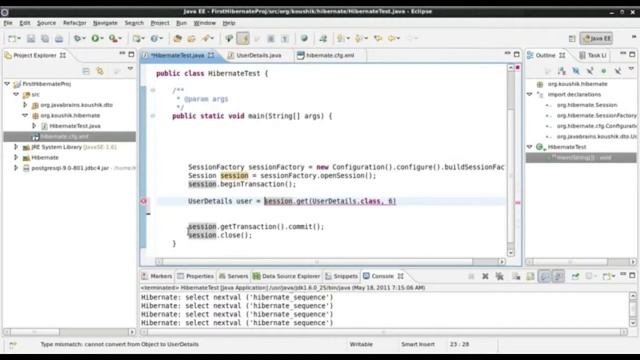Screen dimensions: 640x360
Task: Collapse the FirstHibernateProj project node
Action: 7,84
